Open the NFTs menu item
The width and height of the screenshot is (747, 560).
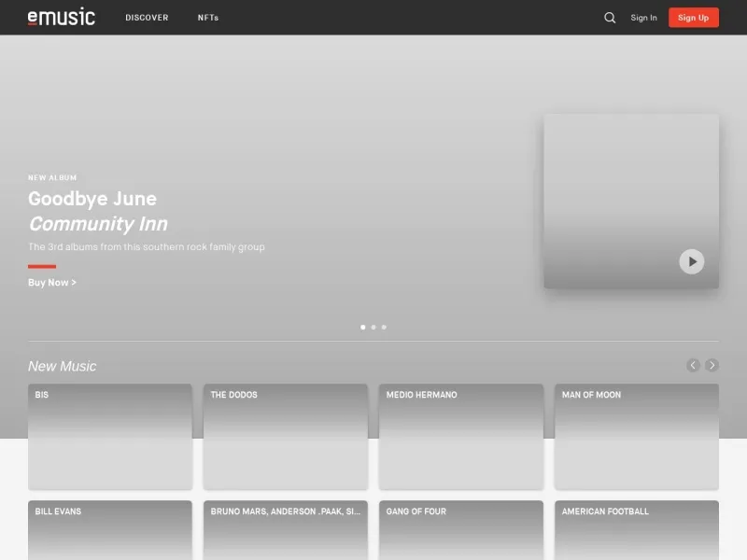(x=208, y=18)
